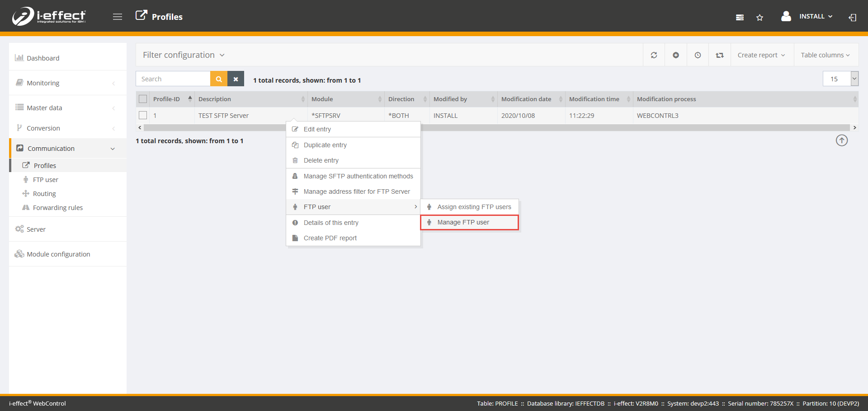Toggle the hamburger sidebar menu
This screenshot has height=411, width=868.
tap(118, 17)
